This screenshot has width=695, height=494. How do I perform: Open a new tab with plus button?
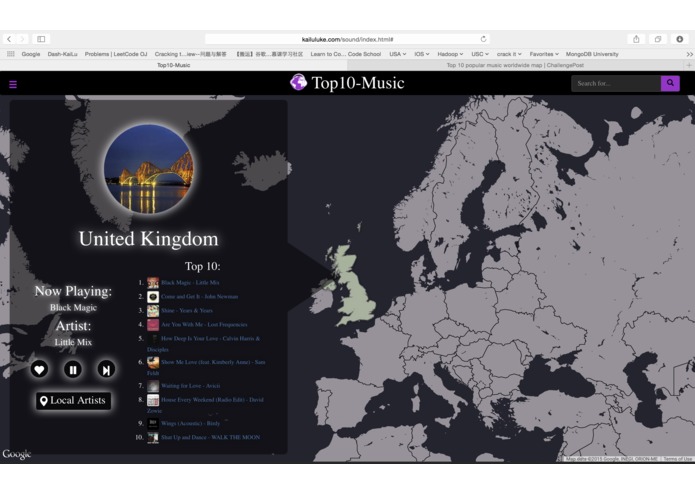pos(689,65)
